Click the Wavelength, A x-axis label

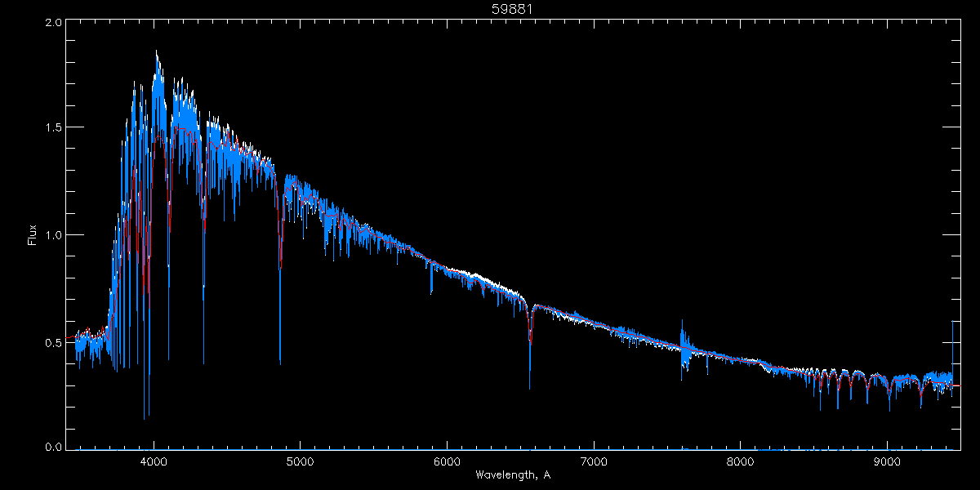[512, 474]
